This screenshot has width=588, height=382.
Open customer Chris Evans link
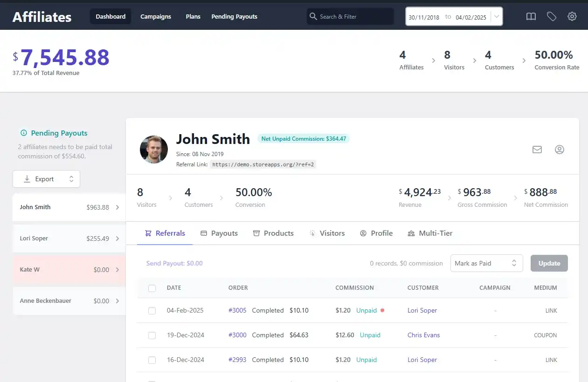tap(423, 335)
